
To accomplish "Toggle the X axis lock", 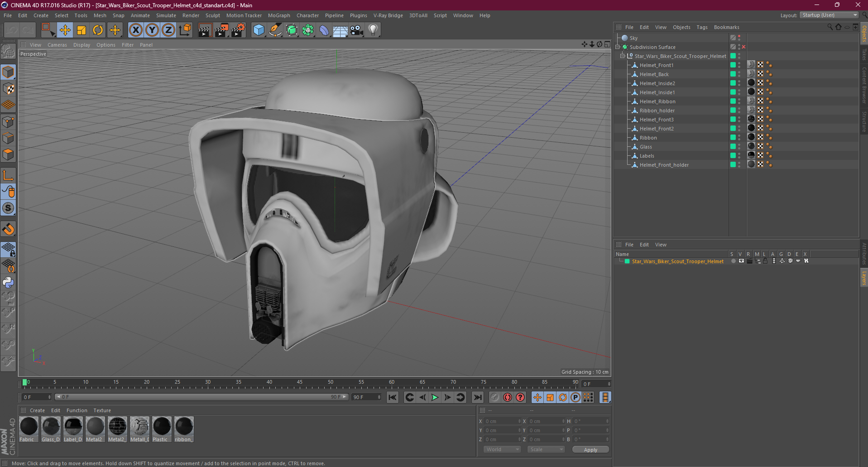I will click(135, 30).
